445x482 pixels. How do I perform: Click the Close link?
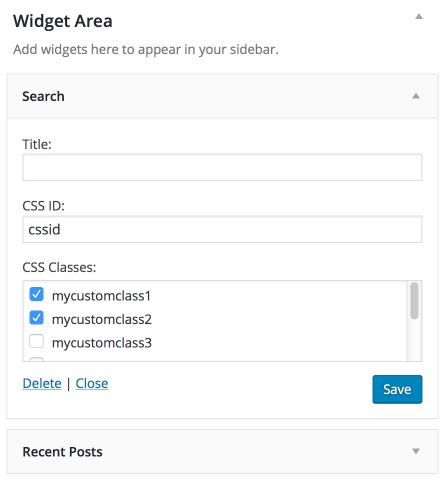pos(92,383)
